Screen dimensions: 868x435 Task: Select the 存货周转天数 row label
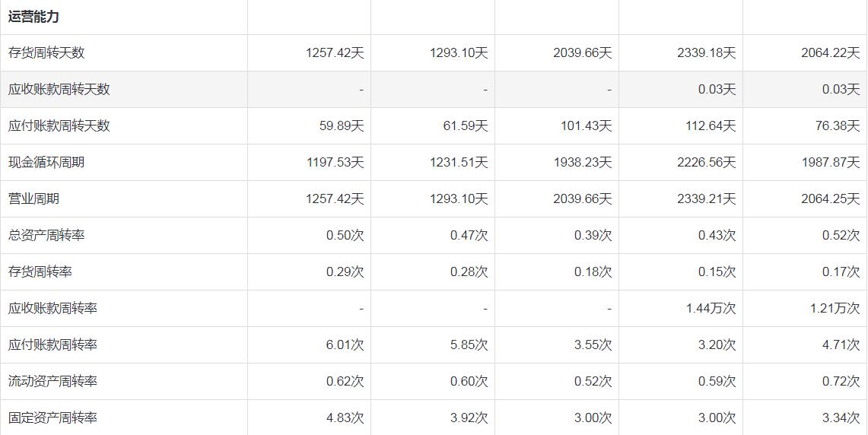click(46, 52)
